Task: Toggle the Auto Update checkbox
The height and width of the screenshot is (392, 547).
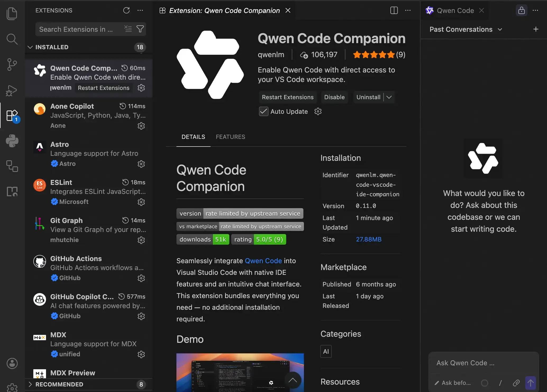Action: pyautogui.click(x=263, y=112)
